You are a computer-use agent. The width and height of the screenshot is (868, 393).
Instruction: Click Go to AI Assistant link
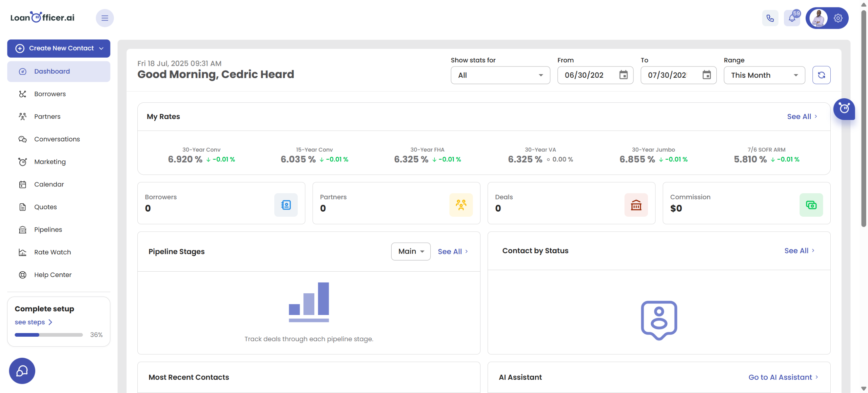coord(783,377)
